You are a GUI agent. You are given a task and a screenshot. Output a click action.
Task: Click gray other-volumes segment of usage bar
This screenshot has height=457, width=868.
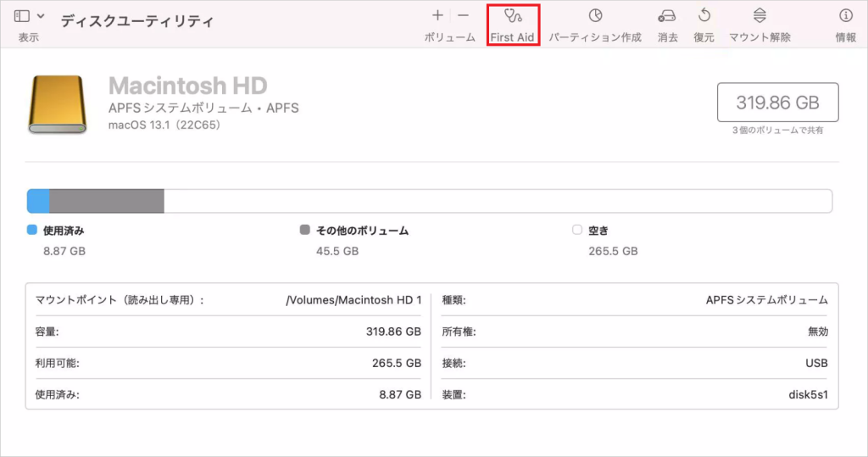(107, 201)
